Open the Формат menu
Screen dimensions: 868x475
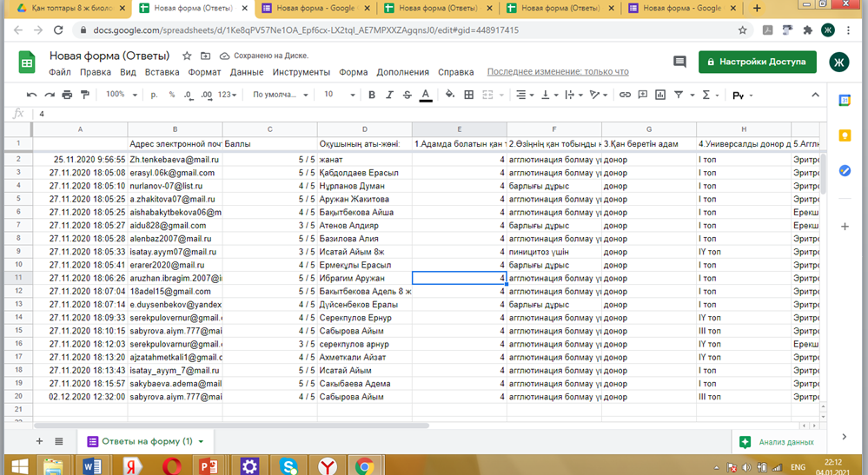(x=204, y=72)
